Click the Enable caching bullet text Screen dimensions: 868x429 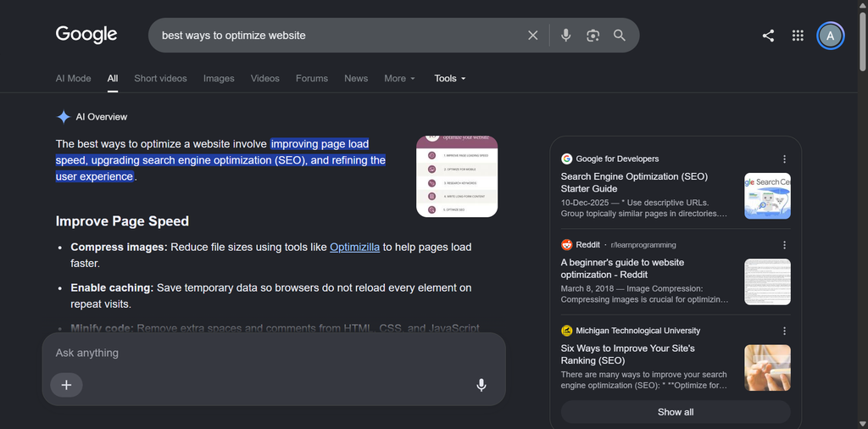click(x=271, y=296)
